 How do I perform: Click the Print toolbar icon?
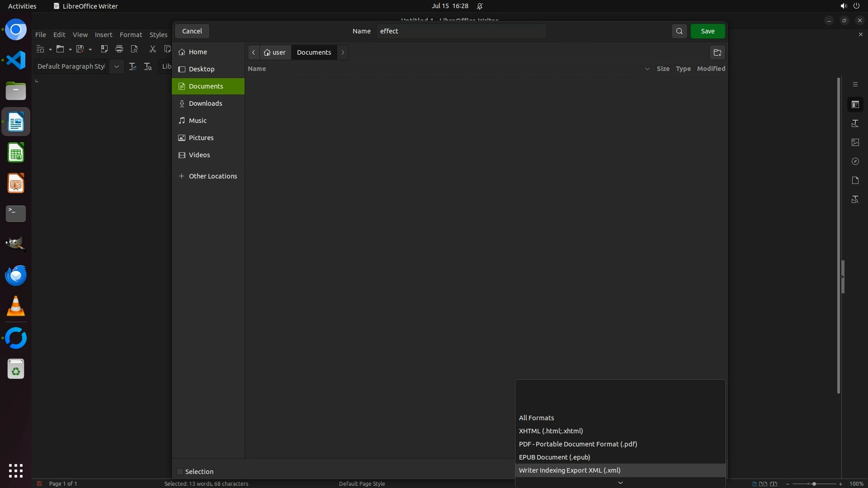click(119, 49)
